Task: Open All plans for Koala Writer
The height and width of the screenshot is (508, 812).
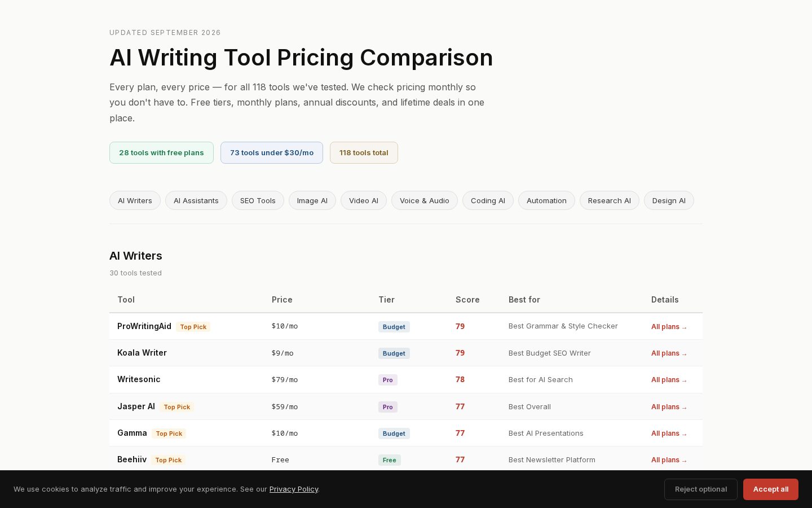Action: 669,353
